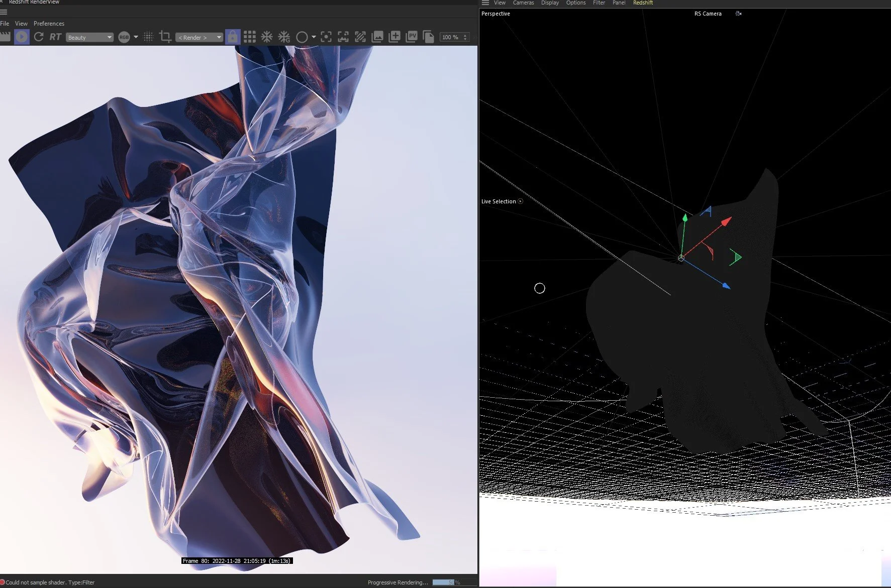Open the viewport hamburger menu
Viewport: 891px width, 588px height.
485,3
